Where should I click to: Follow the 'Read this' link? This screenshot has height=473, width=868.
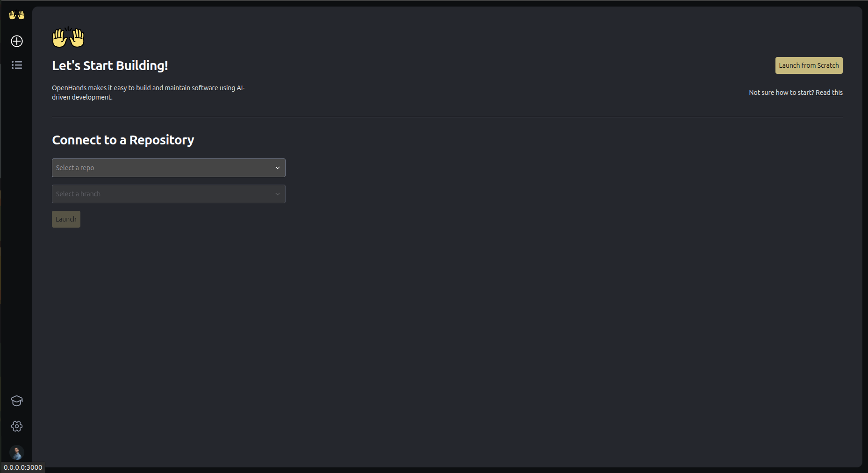tap(829, 92)
